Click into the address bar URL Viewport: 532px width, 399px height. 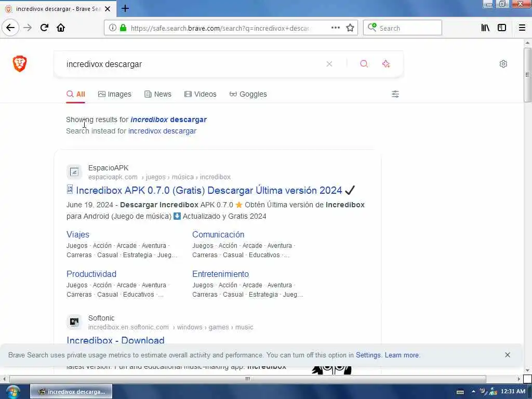(220, 28)
